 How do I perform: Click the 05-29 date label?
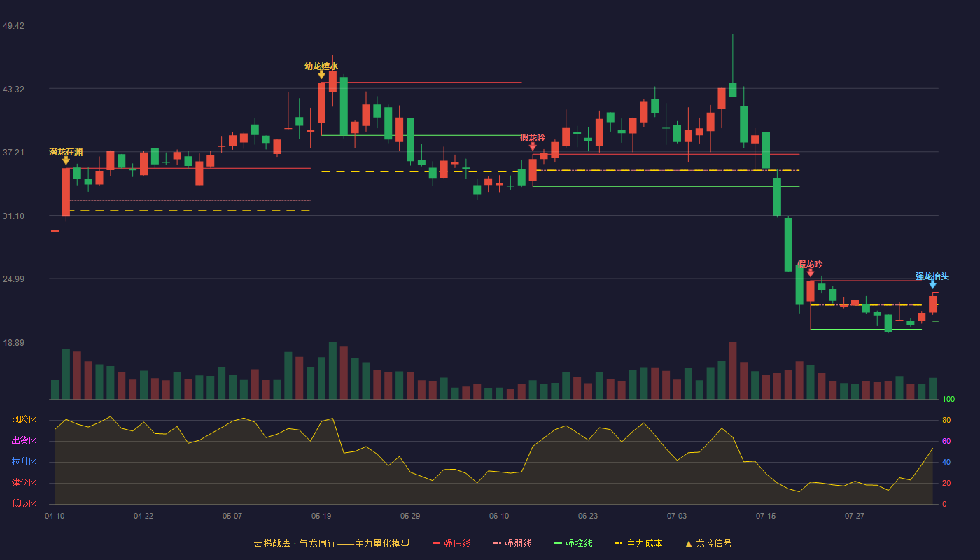tap(410, 516)
